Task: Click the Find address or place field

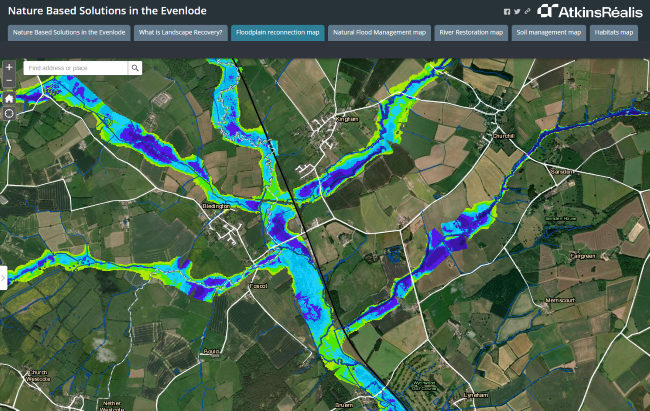Action: (x=76, y=68)
